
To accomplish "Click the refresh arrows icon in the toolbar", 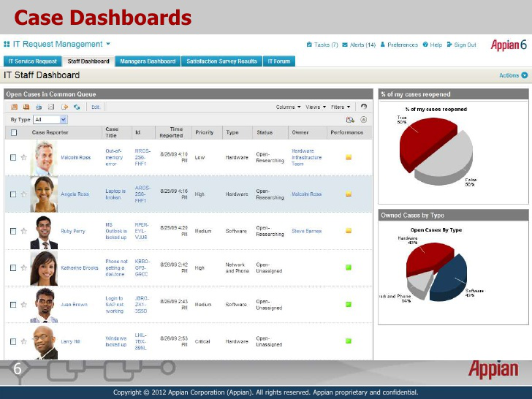I will click(75, 107).
